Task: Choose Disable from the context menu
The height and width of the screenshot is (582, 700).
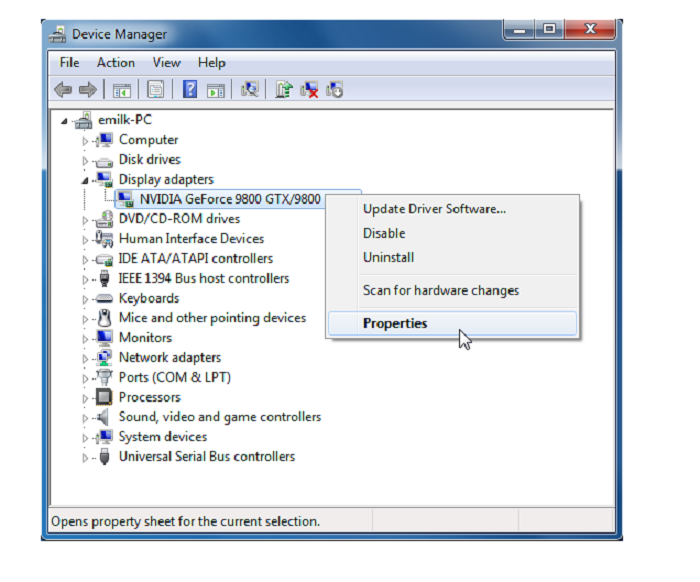Action: [452, 233]
